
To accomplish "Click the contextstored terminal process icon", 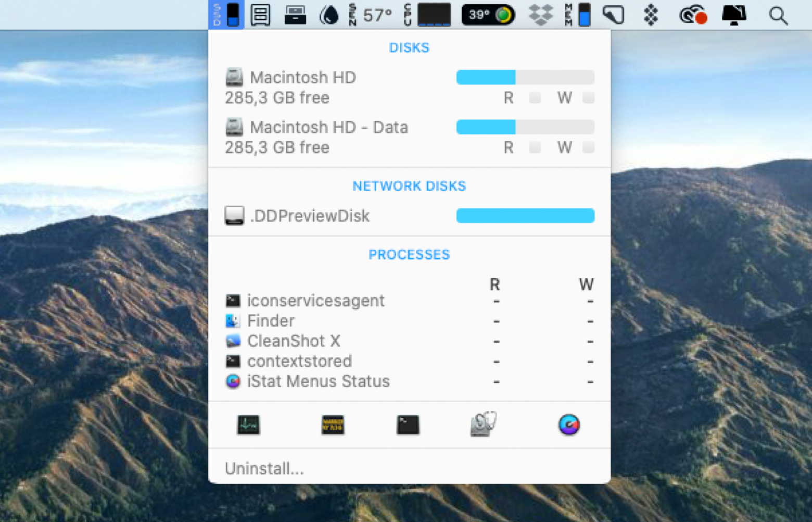I will (233, 361).
